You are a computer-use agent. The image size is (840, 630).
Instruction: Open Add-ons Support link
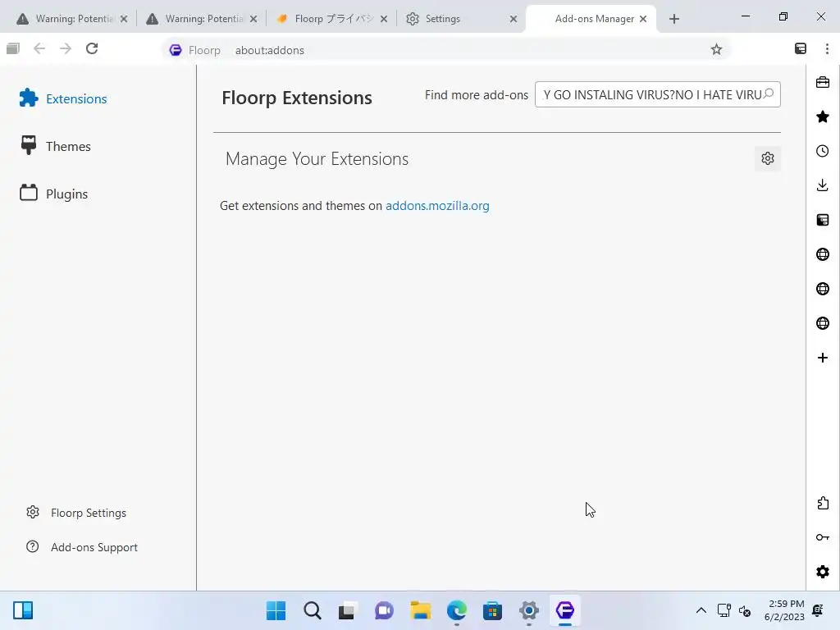(x=82, y=547)
